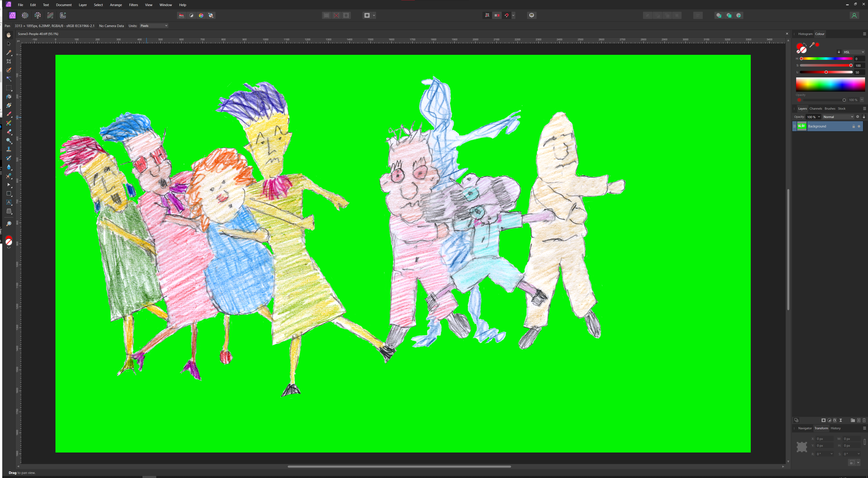
Task: Select the Crop tool
Action: point(9,61)
